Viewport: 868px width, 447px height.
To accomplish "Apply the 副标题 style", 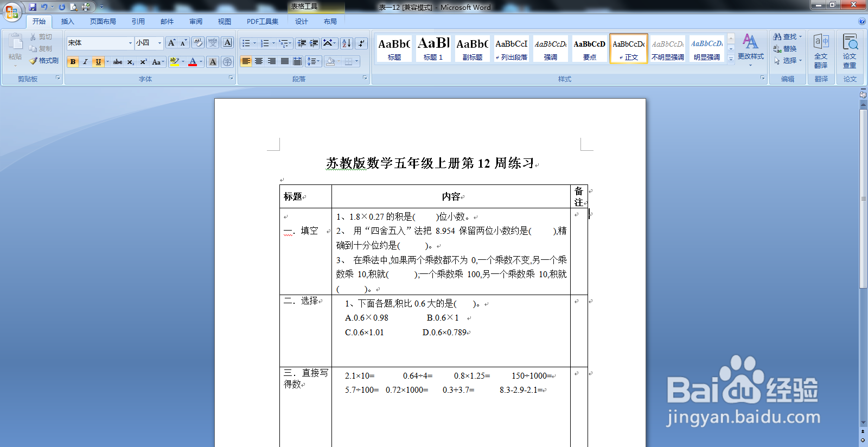I will pyautogui.click(x=473, y=49).
